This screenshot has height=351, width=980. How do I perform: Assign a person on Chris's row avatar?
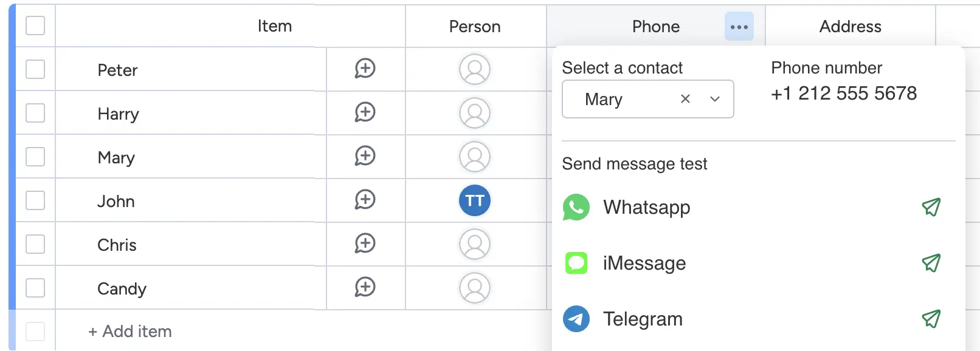tap(475, 244)
